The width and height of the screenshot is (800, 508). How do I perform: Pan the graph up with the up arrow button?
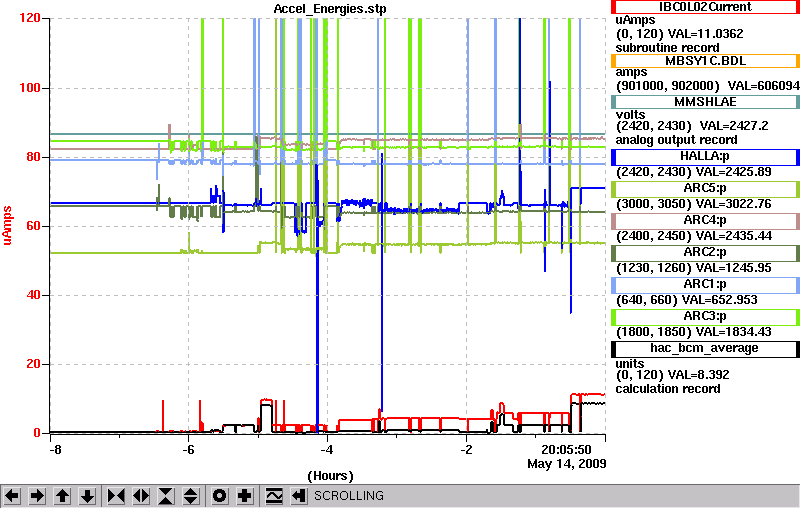coord(62,495)
